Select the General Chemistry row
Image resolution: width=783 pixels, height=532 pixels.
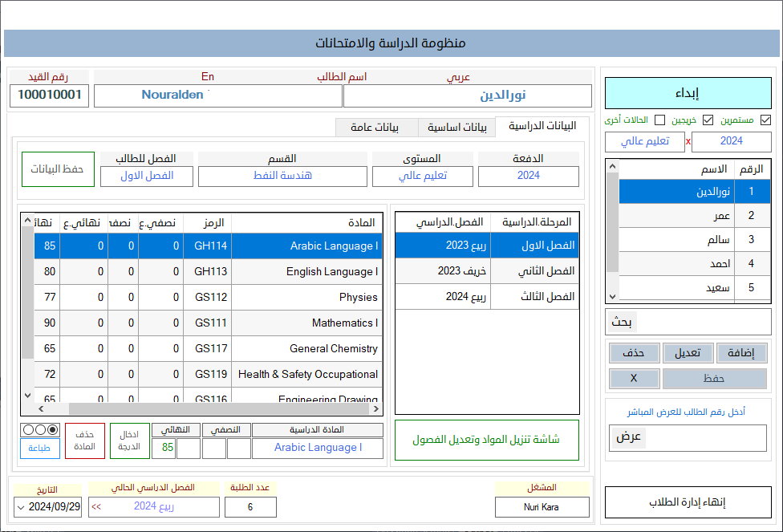click(209, 349)
